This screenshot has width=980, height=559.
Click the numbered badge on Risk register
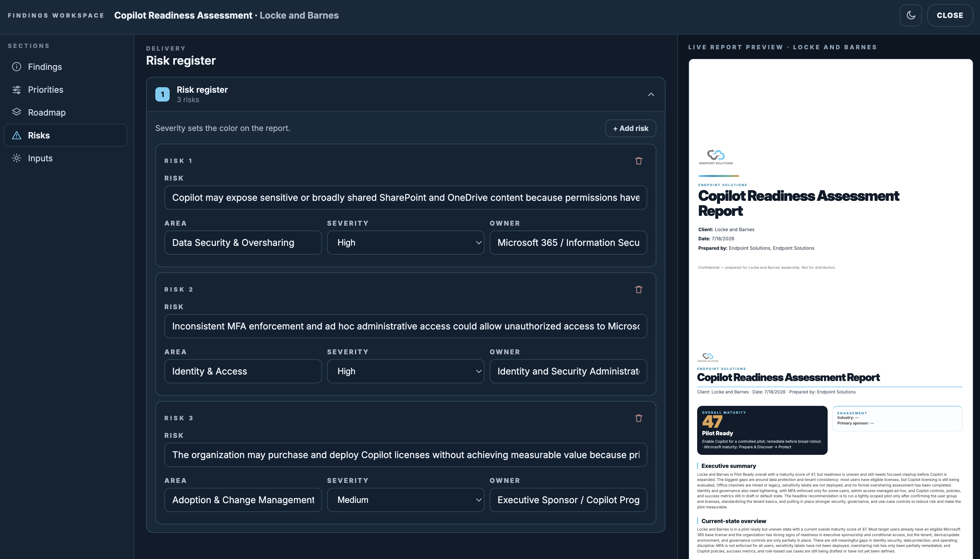point(162,94)
